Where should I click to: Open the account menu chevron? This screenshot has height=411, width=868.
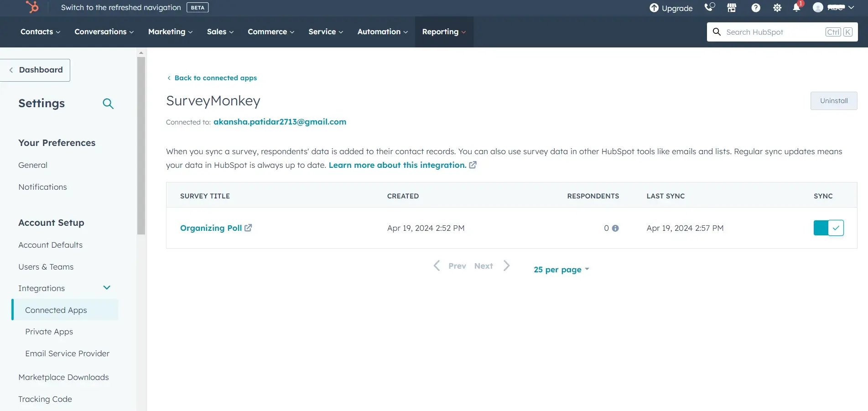pyautogui.click(x=851, y=7)
